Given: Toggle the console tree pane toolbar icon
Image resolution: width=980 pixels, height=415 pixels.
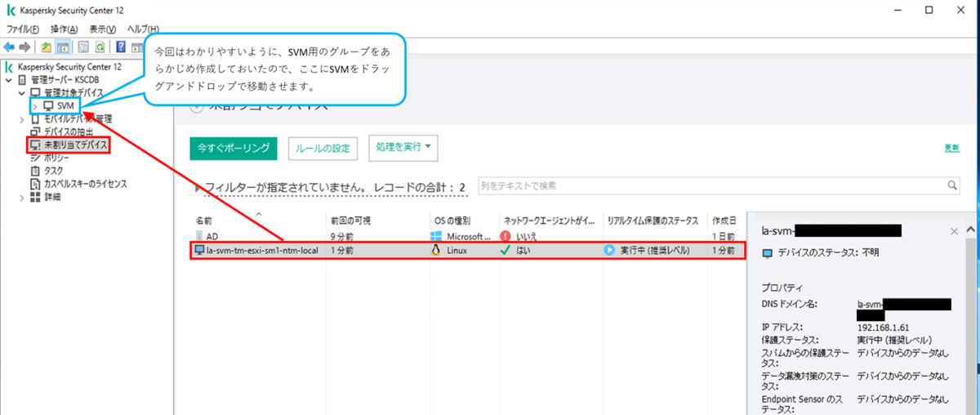Looking at the screenshot, I should (x=63, y=47).
